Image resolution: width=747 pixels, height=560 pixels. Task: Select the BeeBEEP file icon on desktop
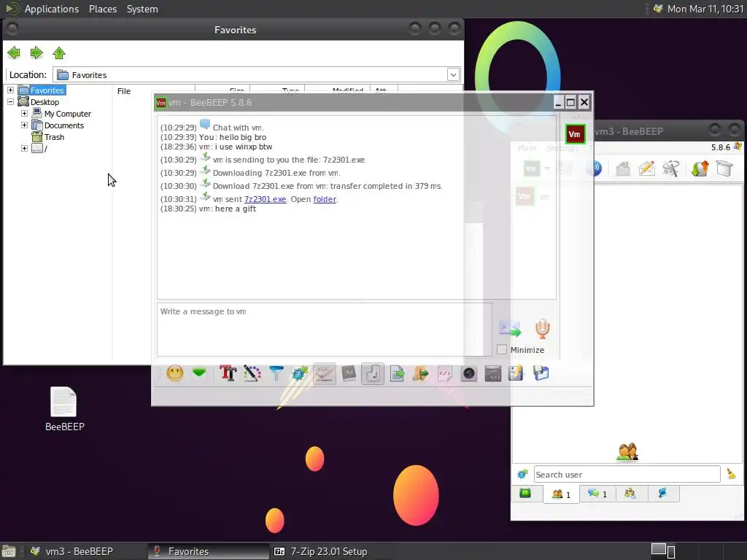(64, 409)
